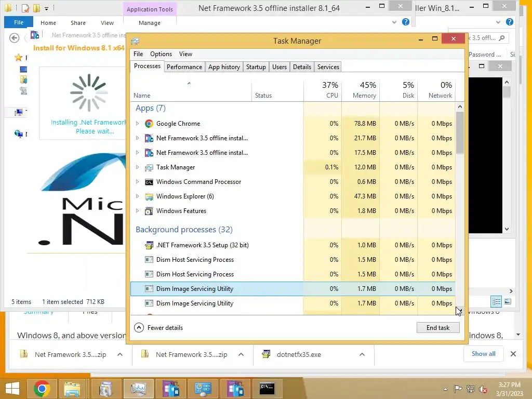Image resolution: width=532 pixels, height=399 pixels.
Task: Click the Favorites star in Explorer sidebar
Action: pyautogui.click(x=19, y=58)
